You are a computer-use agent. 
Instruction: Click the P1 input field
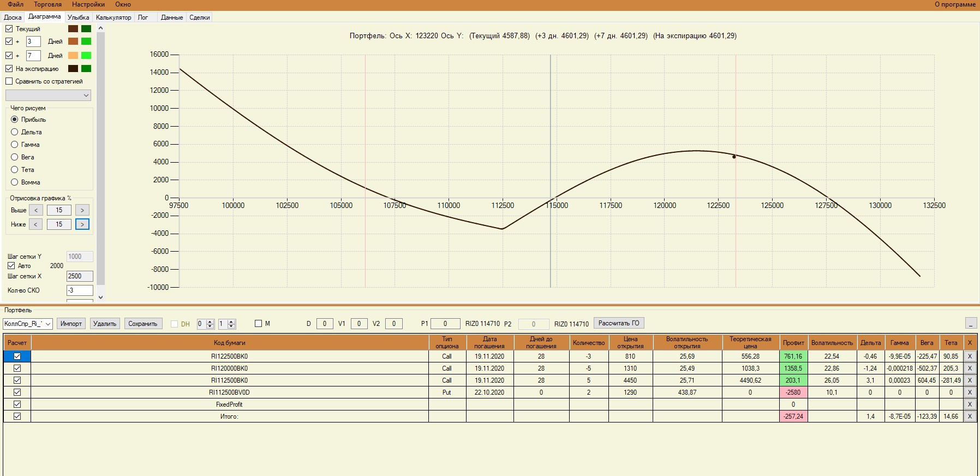point(445,324)
